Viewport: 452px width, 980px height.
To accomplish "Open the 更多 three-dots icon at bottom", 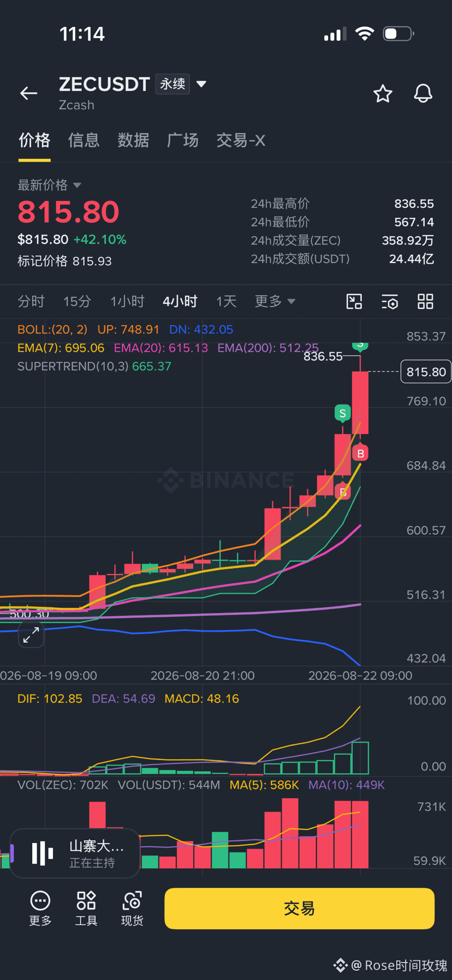I will click(x=40, y=909).
